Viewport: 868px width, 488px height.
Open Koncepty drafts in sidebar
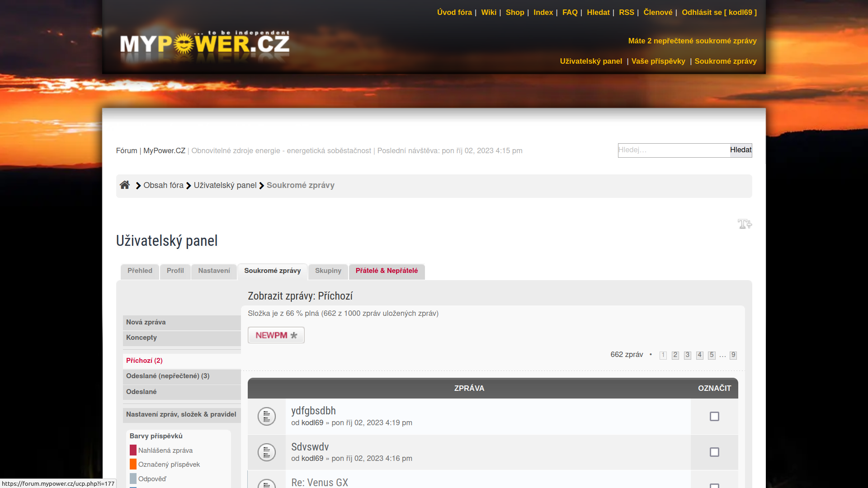point(142,338)
